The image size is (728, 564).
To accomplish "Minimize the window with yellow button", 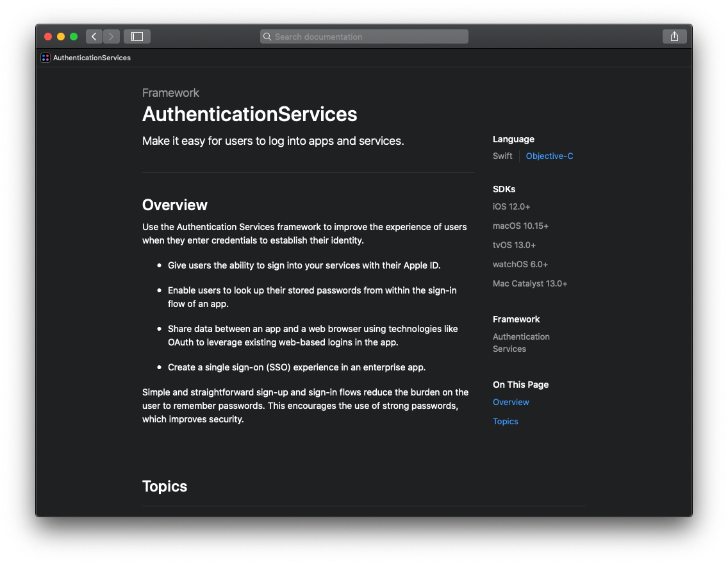I will click(x=61, y=36).
